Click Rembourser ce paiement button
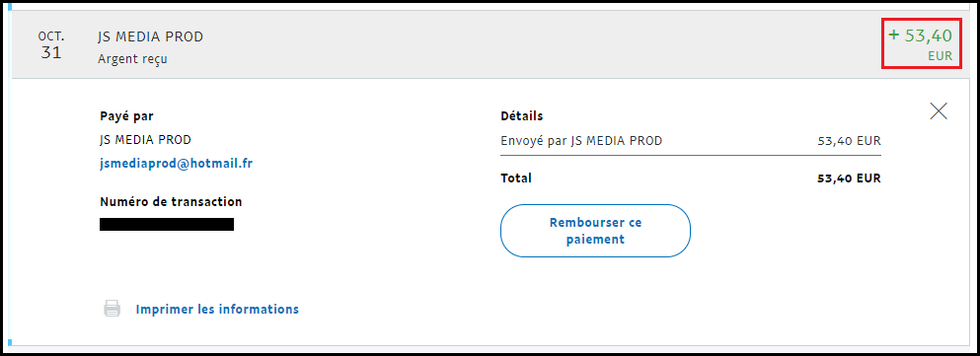Viewport: 980px width, 356px height. tap(595, 231)
